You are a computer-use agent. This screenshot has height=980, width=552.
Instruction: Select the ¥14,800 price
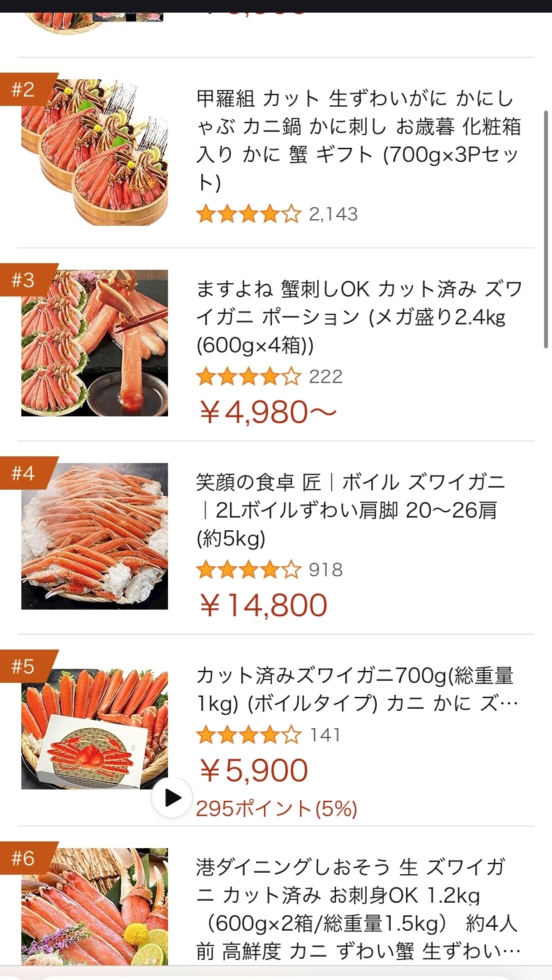pyautogui.click(x=263, y=605)
